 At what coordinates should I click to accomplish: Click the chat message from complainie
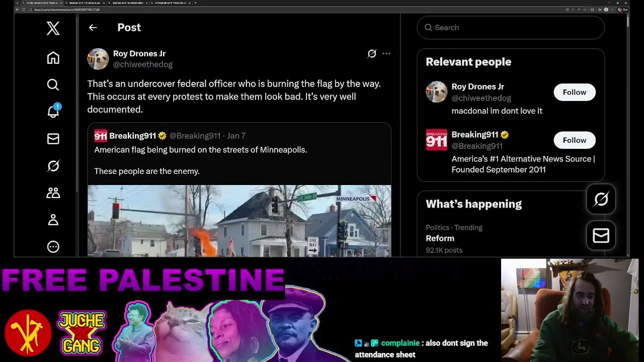[421, 348]
